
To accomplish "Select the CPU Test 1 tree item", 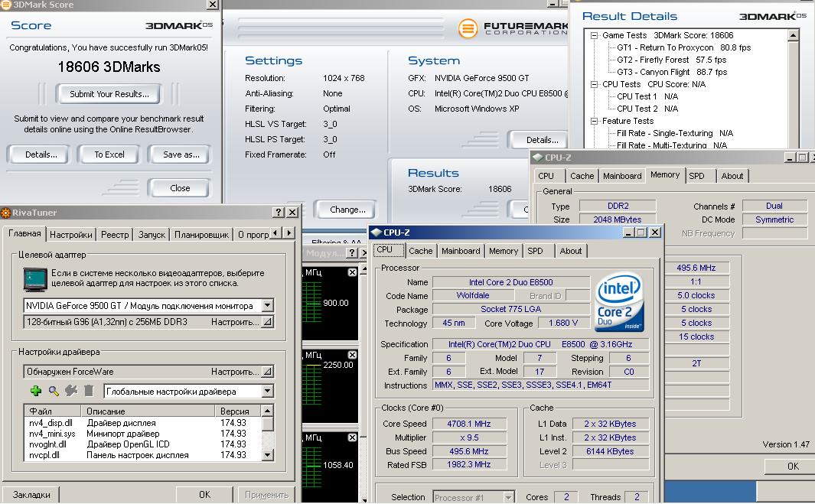I will (647, 96).
